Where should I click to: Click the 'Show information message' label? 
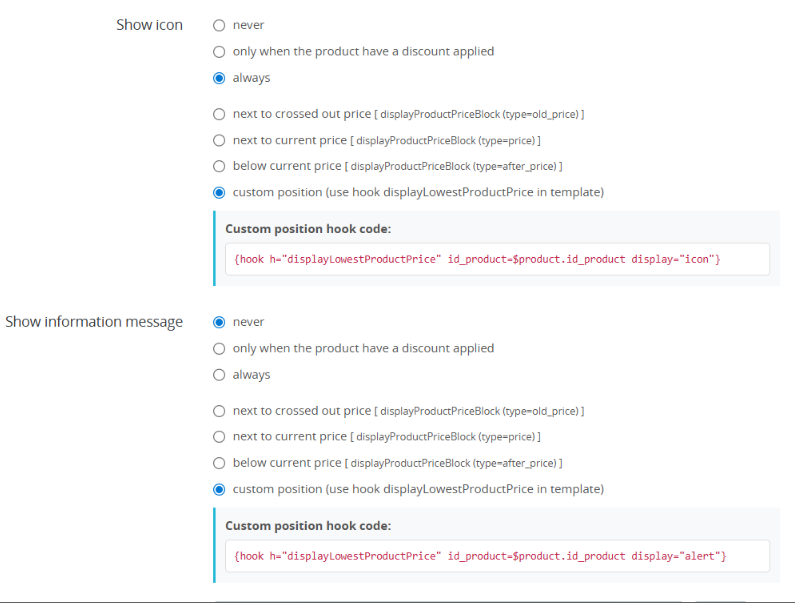pyautogui.click(x=94, y=322)
